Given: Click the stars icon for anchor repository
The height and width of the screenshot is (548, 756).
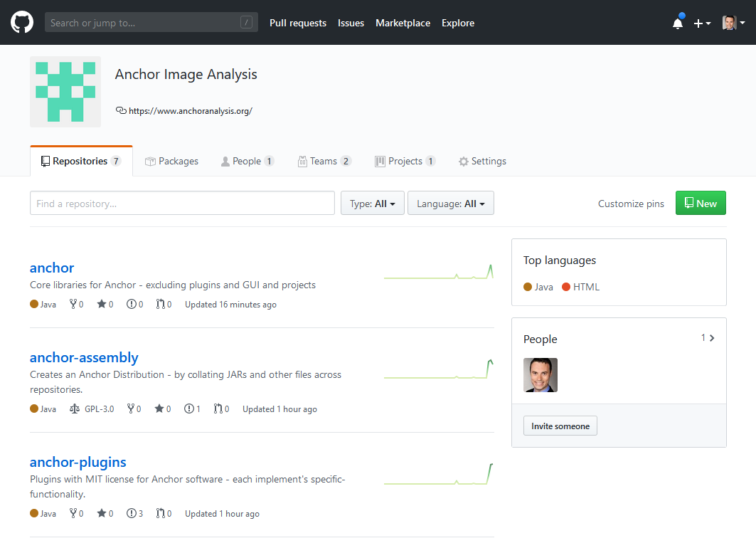Looking at the screenshot, I should click(101, 304).
